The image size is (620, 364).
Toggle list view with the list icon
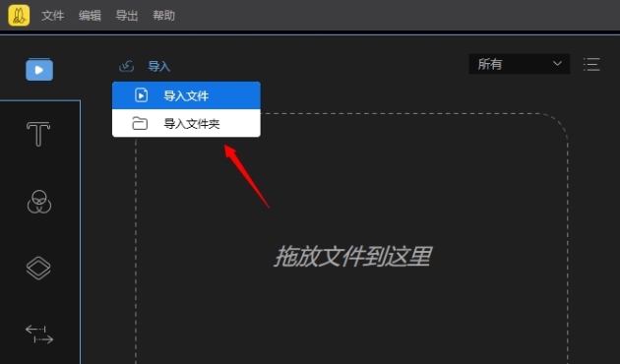tap(591, 64)
